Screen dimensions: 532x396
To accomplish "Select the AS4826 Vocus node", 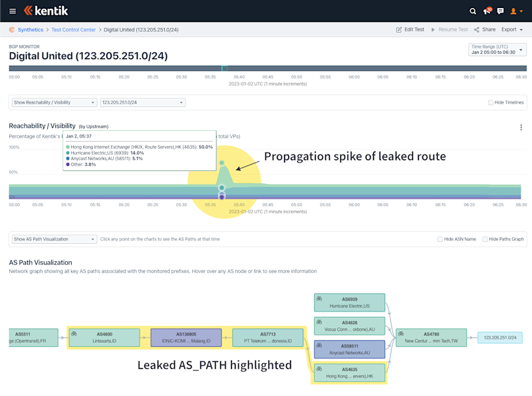I will [x=350, y=326].
